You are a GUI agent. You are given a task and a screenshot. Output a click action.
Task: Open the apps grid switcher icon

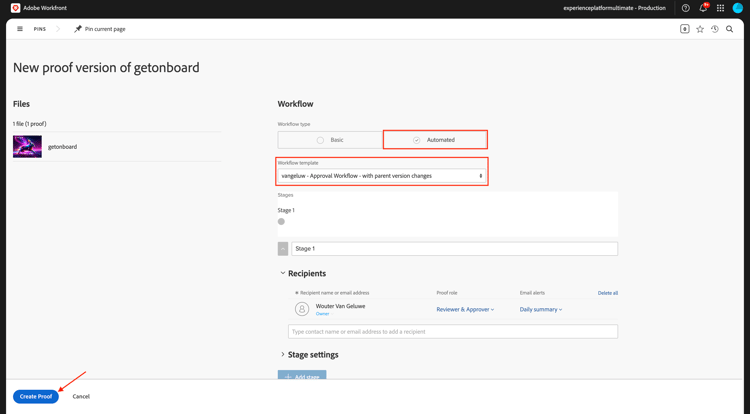720,8
